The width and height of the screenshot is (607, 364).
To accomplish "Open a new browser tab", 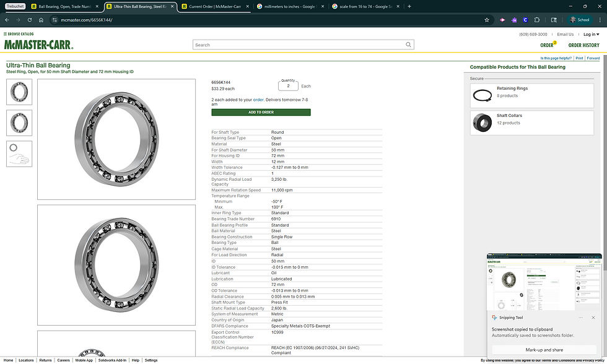I will point(409,6).
